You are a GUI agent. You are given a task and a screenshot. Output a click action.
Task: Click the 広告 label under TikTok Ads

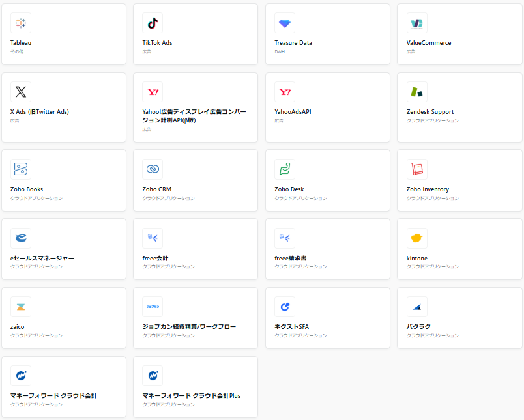pos(147,51)
